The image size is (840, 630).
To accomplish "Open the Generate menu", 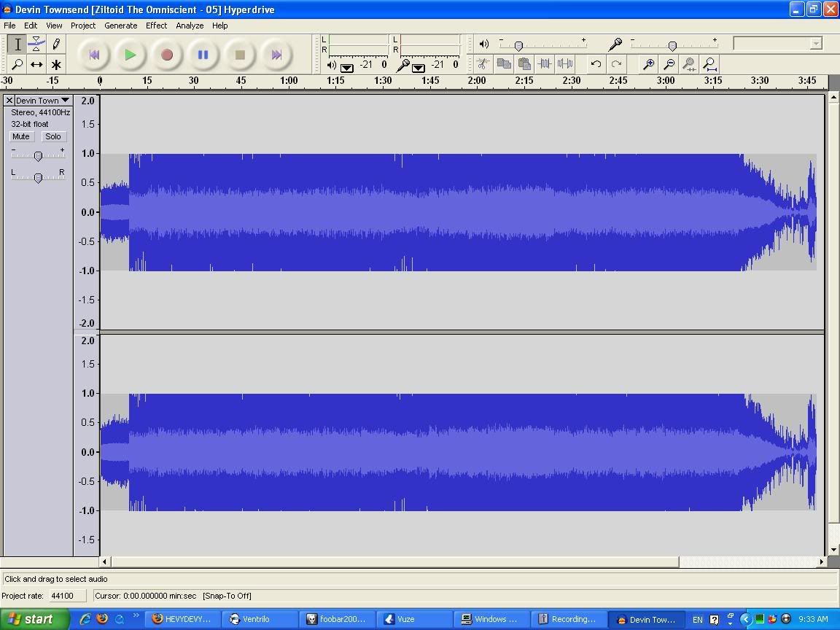I will coord(120,26).
